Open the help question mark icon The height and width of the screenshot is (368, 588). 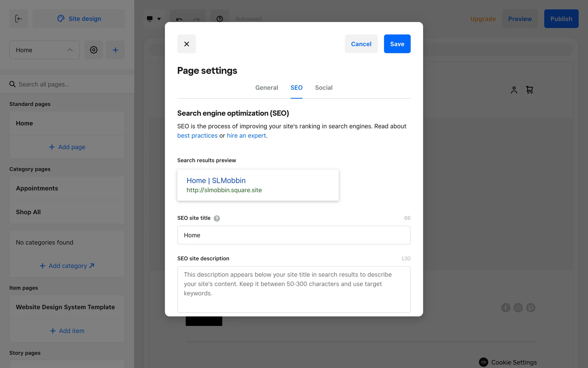(220, 19)
